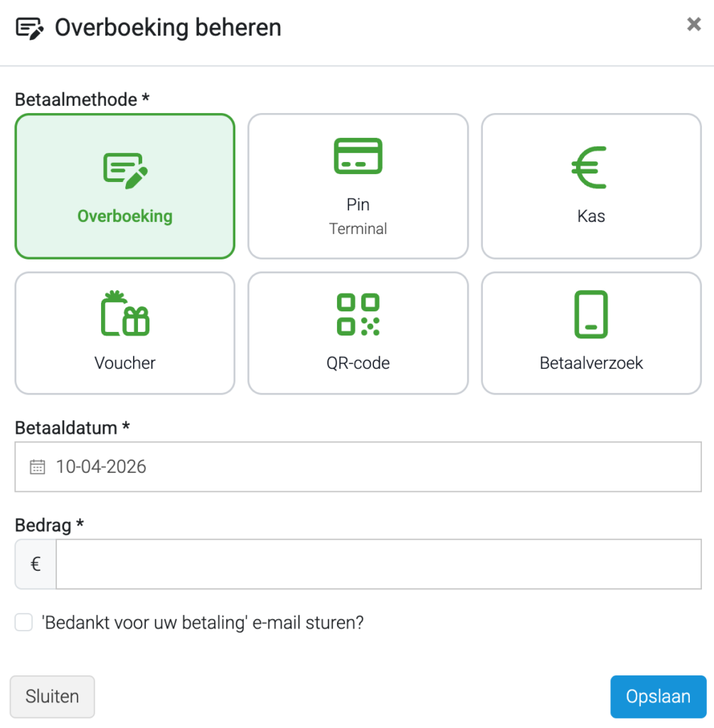
Task: Select the Overboeking payment method icon
Action: coord(125,171)
